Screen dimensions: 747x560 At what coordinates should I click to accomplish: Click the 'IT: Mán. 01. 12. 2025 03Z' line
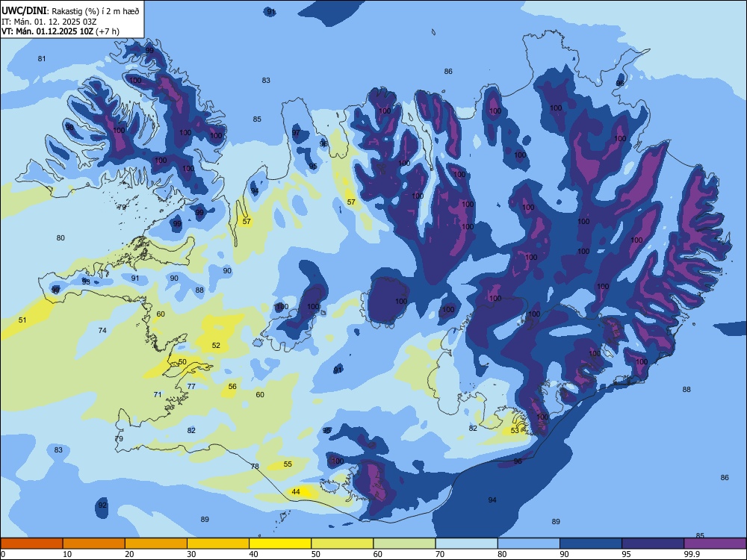click(x=49, y=22)
